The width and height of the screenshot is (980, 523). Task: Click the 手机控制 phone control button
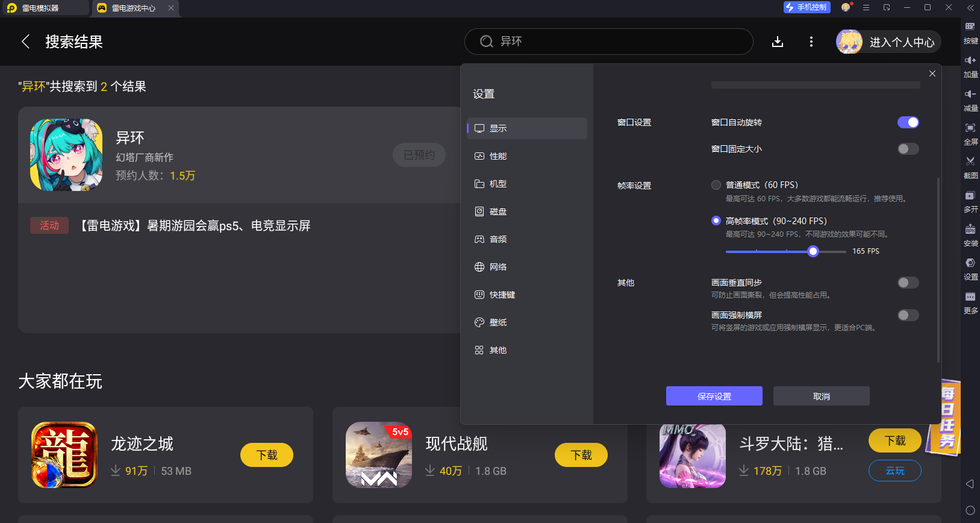pyautogui.click(x=807, y=7)
